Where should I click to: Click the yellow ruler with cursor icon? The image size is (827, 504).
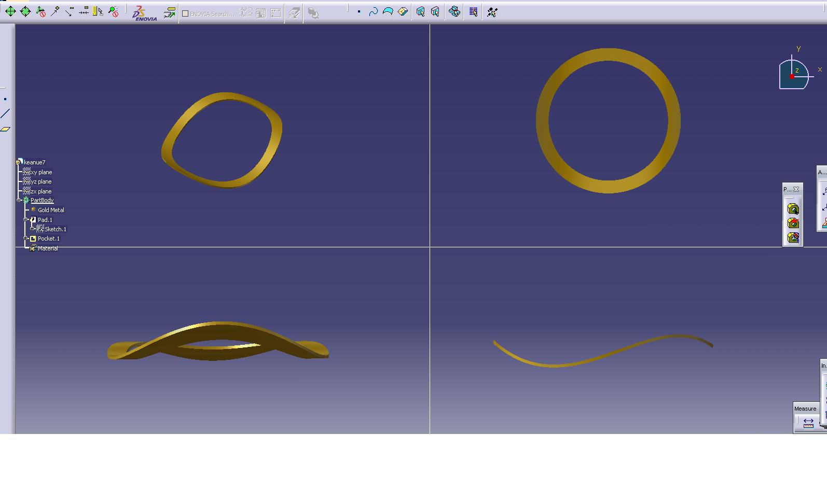point(98,11)
